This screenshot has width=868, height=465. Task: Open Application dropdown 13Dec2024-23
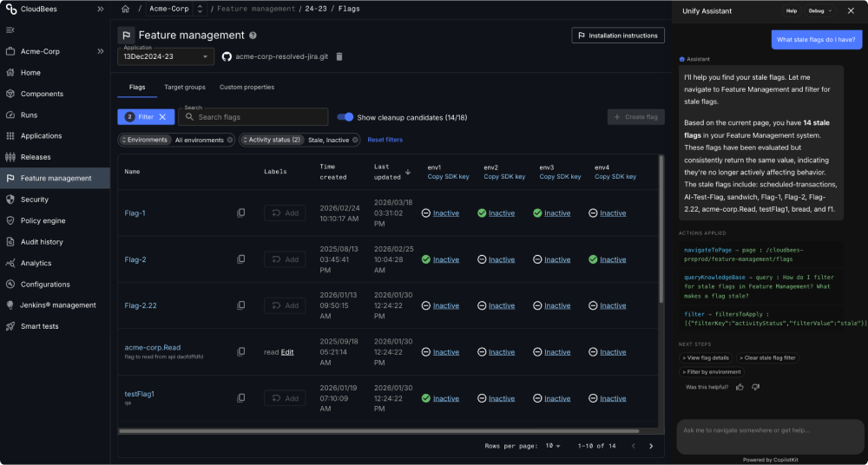point(166,56)
